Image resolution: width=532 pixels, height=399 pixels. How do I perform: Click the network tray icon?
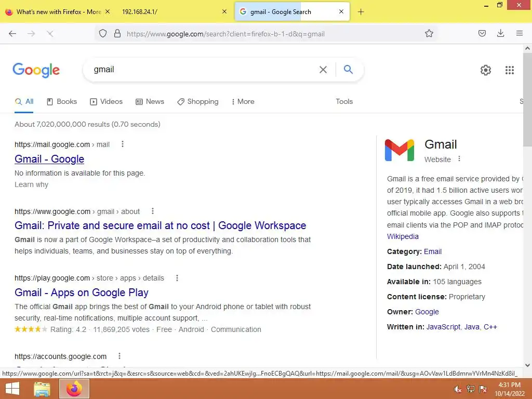pos(470,389)
